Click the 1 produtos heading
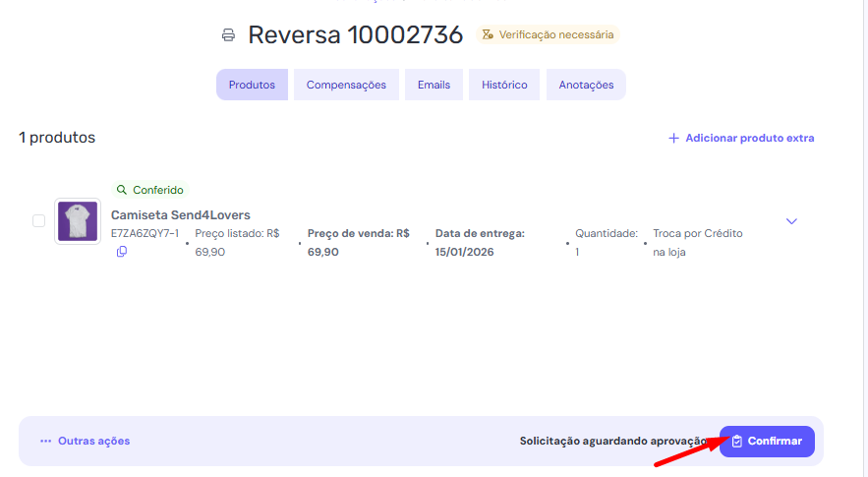This screenshot has height=477, width=868. tap(57, 138)
